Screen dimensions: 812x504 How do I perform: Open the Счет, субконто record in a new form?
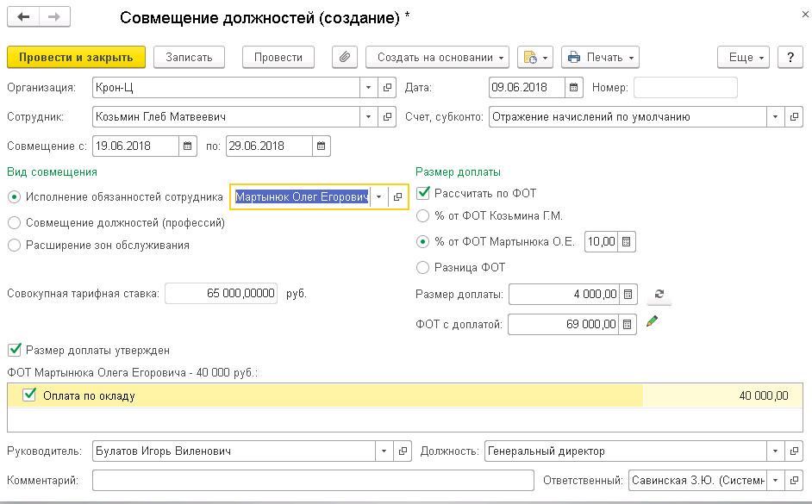pyautogui.click(x=794, y=117)
